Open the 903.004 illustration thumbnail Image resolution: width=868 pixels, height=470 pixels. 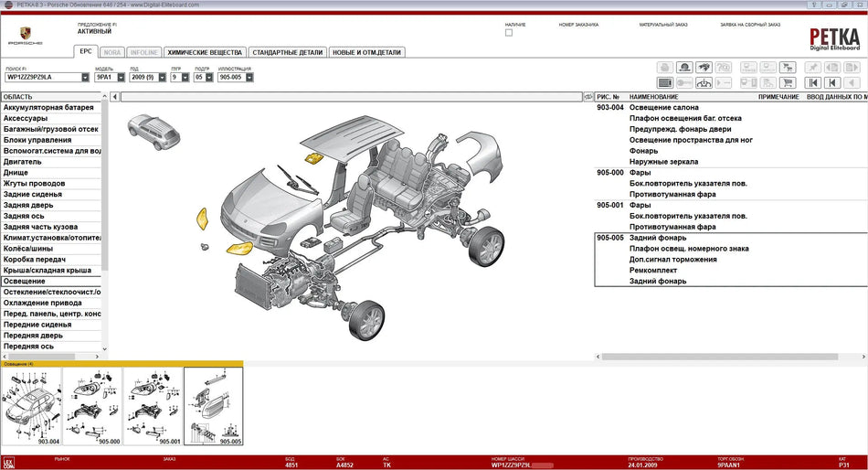31,405
